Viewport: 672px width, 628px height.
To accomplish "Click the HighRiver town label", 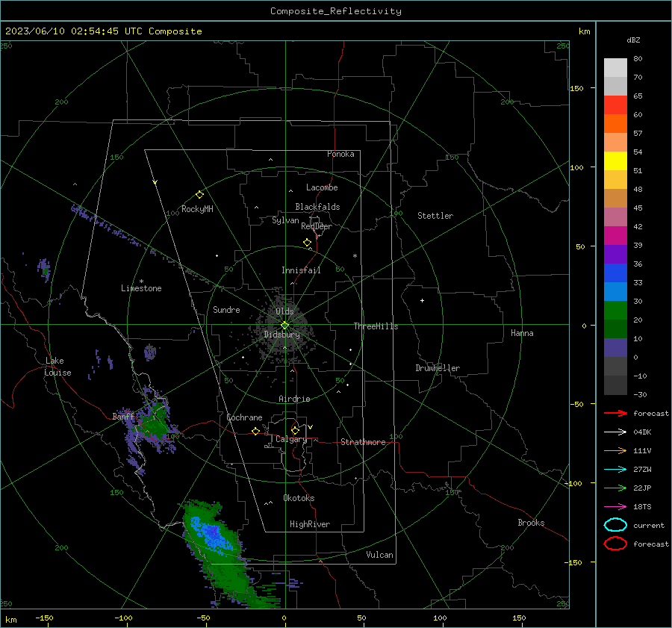I will click(310, 524).
